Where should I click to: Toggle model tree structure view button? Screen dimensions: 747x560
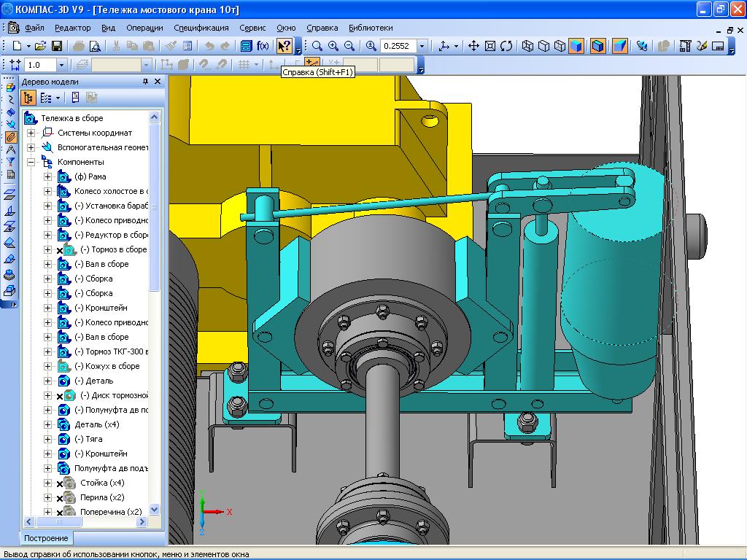coord(29,98)
